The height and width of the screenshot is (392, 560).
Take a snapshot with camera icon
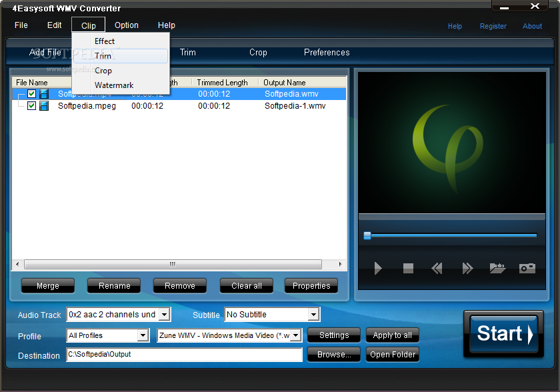point(527,268)
